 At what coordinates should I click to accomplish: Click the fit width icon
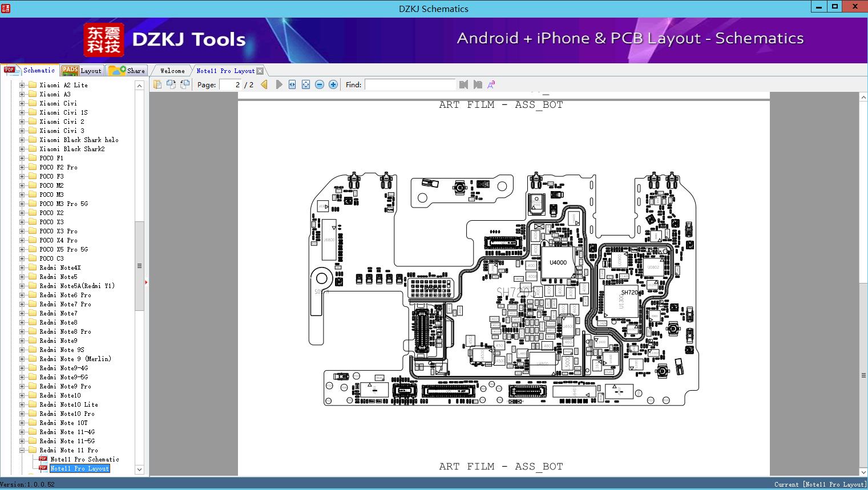[x=292, y=84]
